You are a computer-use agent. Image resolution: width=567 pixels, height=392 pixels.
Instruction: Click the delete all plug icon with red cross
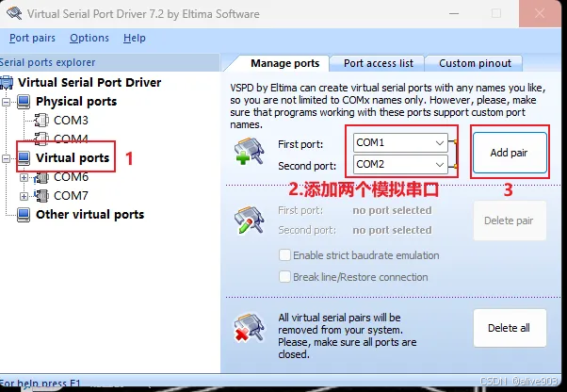pos(250,328)
